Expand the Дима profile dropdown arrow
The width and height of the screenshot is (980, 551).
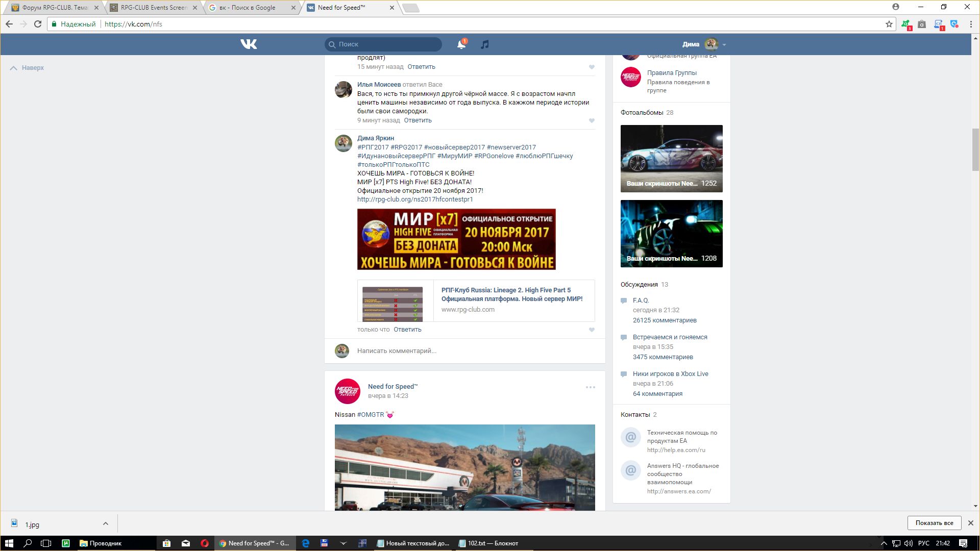click(x=724, y=45)
